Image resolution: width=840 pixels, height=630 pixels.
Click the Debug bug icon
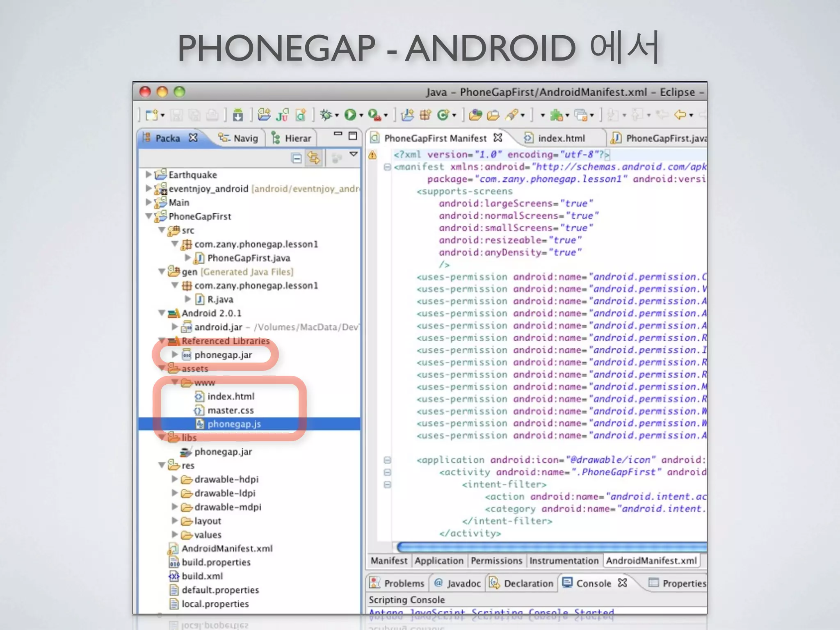(326, 115)
